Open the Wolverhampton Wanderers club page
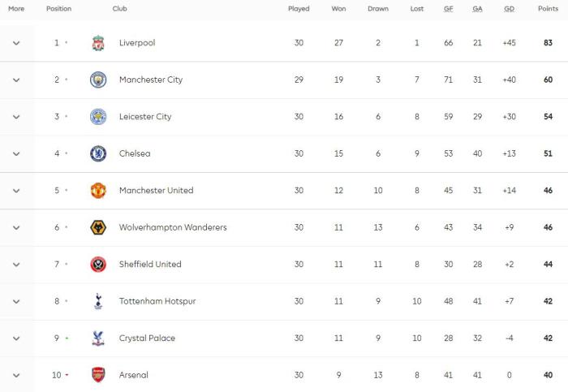Screen dimensions: 568x392 tap(173, 227)
